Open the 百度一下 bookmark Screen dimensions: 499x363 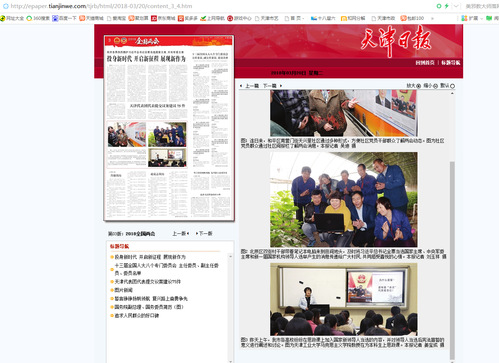click(x=64, y=18)
